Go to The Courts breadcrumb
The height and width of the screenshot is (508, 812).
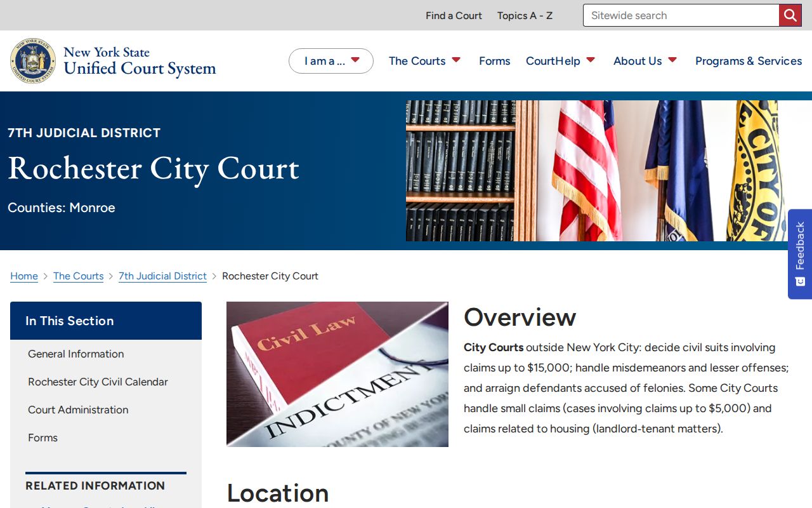78,276
